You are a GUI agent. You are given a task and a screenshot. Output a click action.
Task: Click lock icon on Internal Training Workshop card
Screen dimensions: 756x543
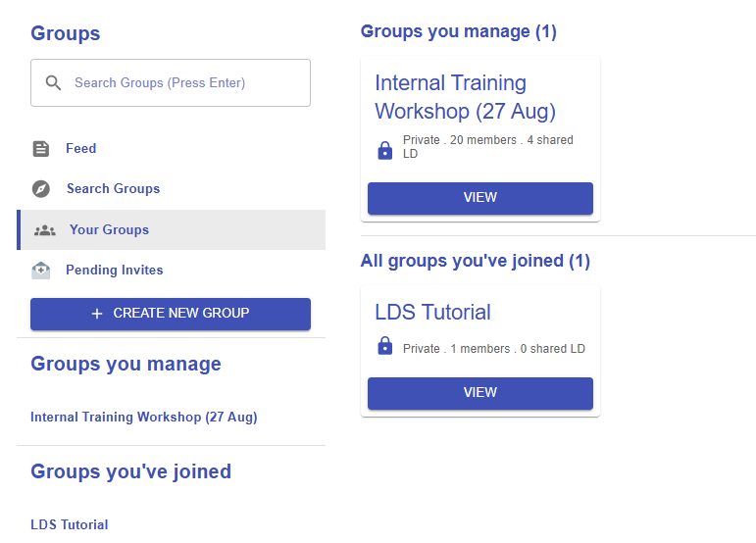click(x=385, y=150)
